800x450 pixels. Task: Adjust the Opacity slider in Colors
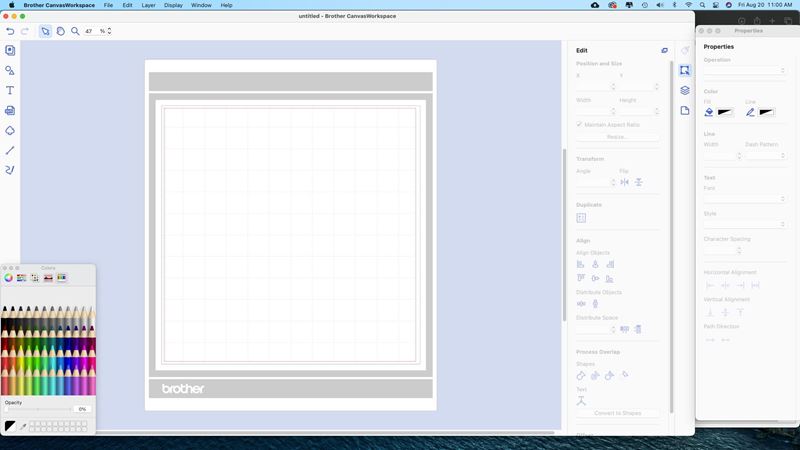click(x=38, y=409)
